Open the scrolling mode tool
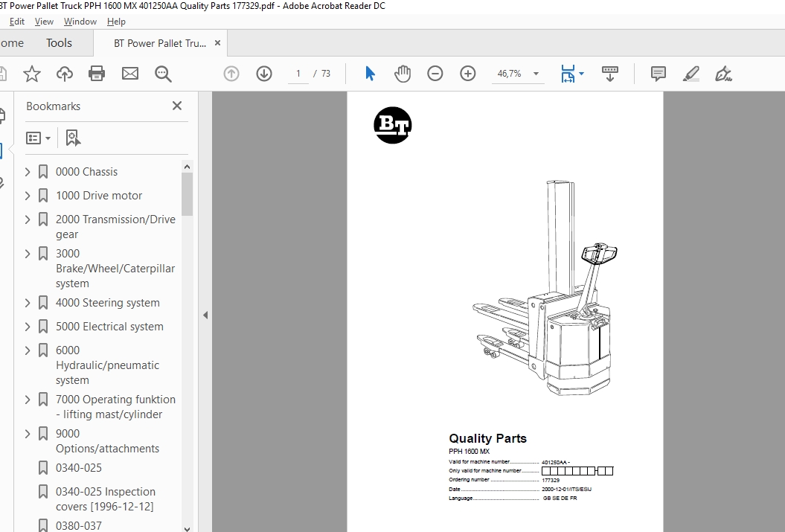Viewport: 785px width, 532px height. click(610, 74)
